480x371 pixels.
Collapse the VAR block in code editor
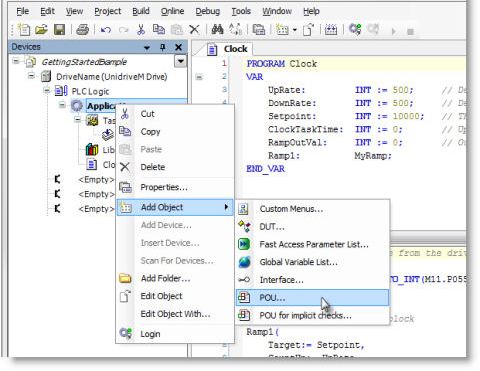click(x=199, y=77)
